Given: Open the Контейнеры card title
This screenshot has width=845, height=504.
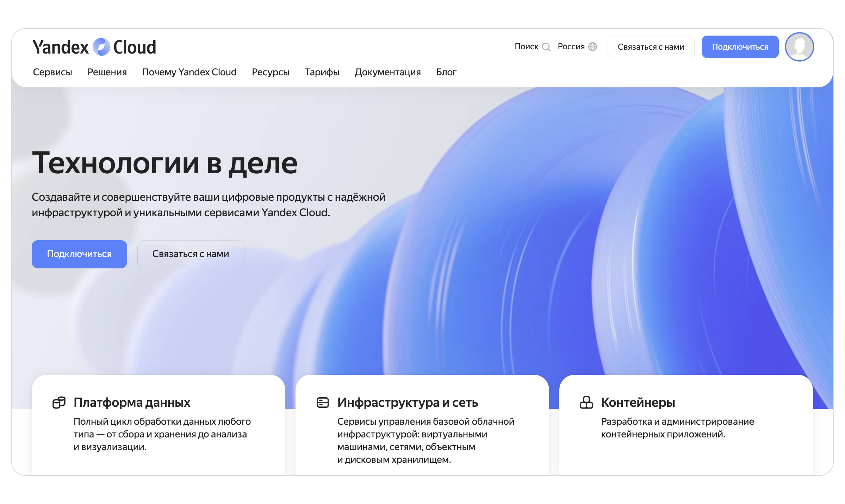Looking at the screenshot, I should (x=638, y=403).
